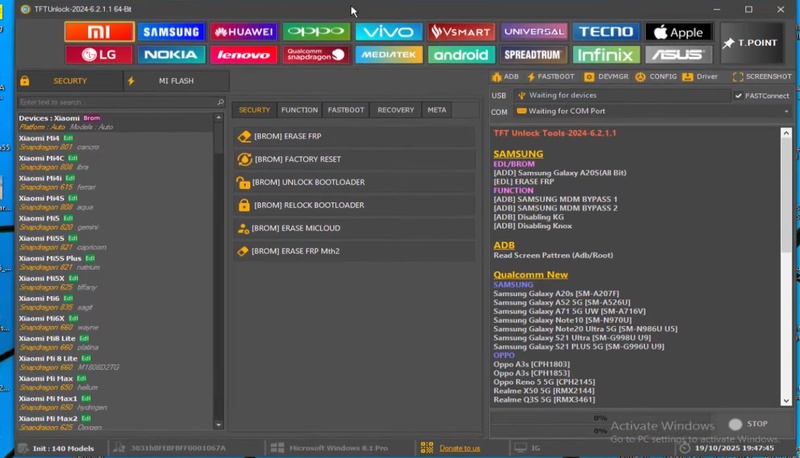Select the Xiaomi MI brand logo
This screenshot has height=458, width=800.
pos(99,32)
